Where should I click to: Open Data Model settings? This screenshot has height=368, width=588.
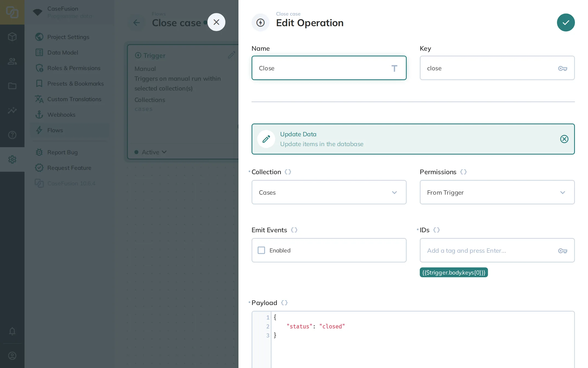pyautogui.click(x=69, y=52)
